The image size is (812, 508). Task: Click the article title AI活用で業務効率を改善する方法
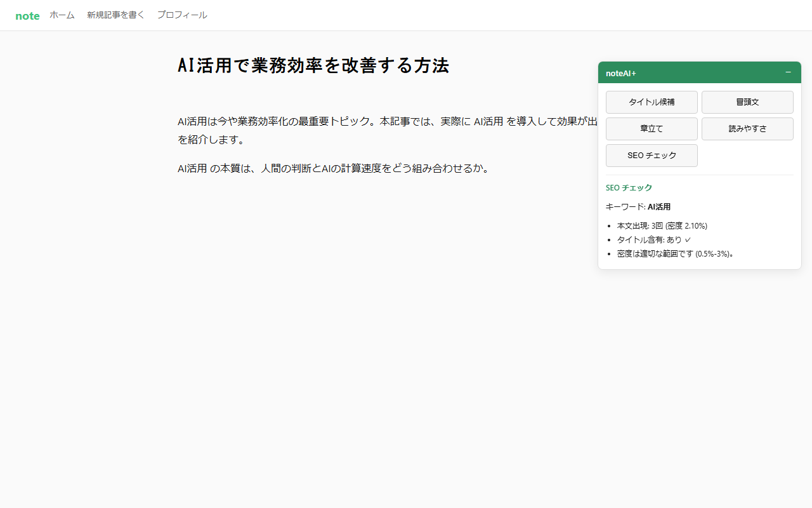313,65
